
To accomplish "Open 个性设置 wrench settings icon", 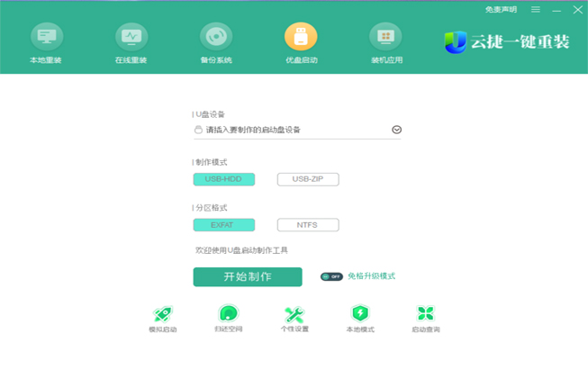I will click(x=294, y=314).
